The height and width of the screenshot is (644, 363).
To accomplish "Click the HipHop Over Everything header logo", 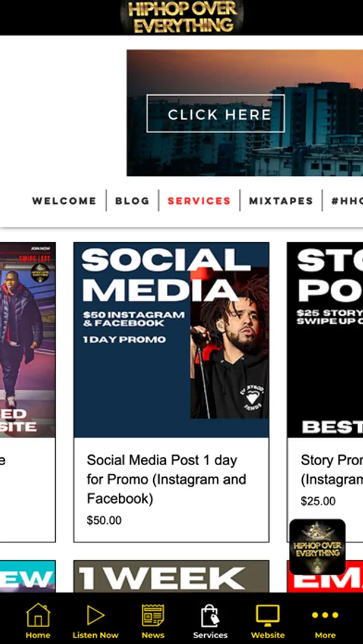I will coord(182,17).
